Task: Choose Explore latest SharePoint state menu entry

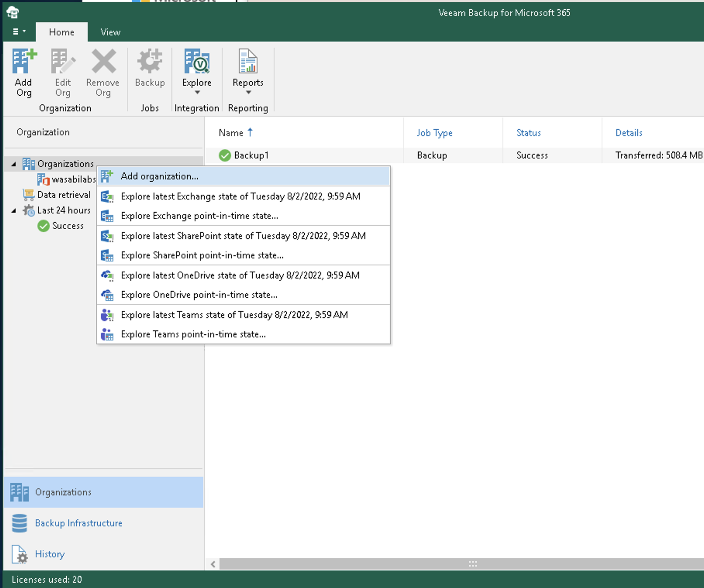Action: pyautogui.click(x=243, y=236)
